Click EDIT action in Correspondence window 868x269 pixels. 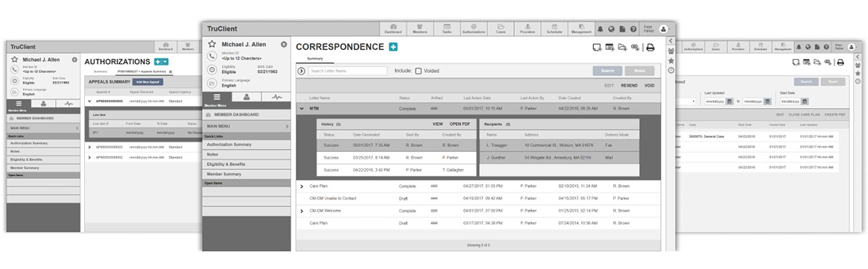click(x=609, y=86)
